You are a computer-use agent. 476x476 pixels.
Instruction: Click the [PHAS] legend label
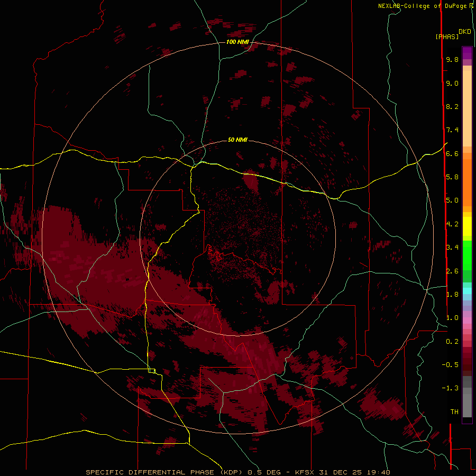click(x=447, y=36)
